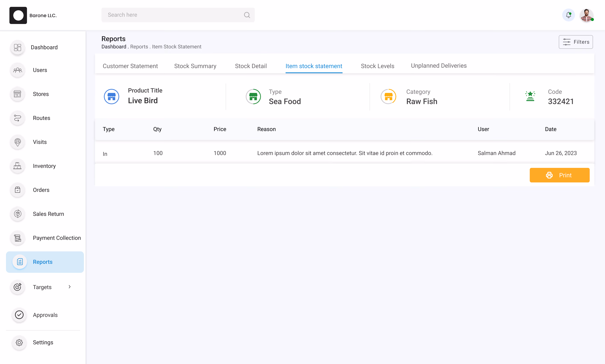Click the Dashboard sidebar icon
The image size is (605, 364).
(x=18, y=47)
